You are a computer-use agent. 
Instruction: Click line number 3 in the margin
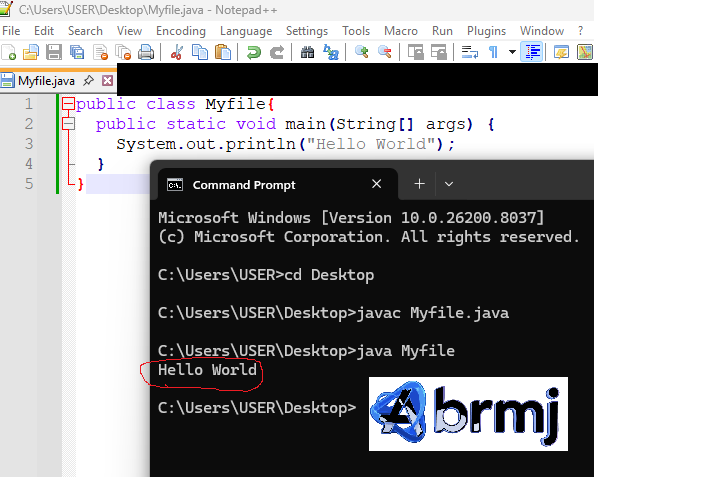point(29,144)
